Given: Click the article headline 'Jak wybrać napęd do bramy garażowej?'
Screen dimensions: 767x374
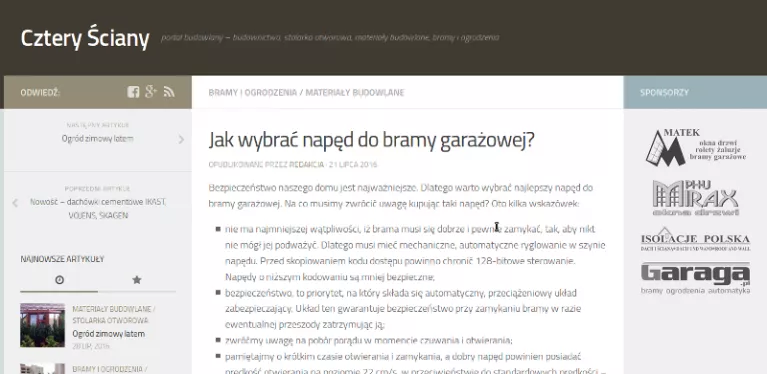Looking at the screenshot, I should (371, 140).
